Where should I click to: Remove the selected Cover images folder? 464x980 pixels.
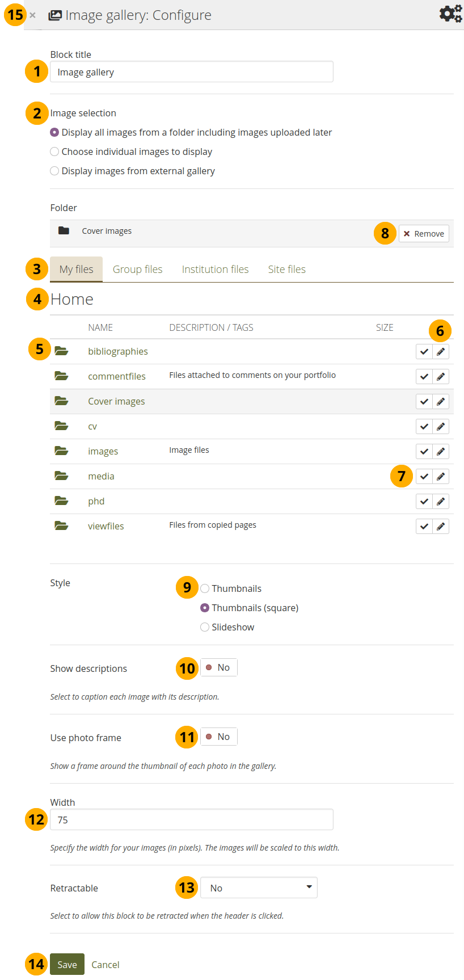pyautogui.click(x=424, y=234)
